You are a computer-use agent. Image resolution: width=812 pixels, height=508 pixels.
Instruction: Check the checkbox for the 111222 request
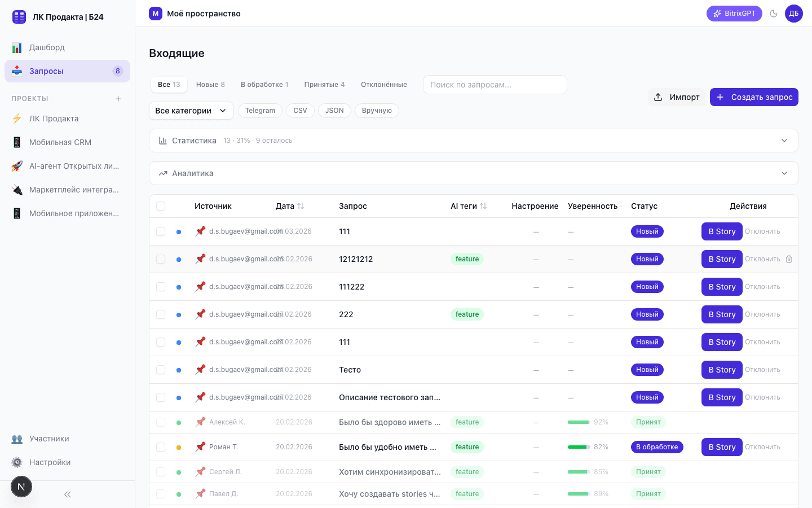(x=161, y=287)
